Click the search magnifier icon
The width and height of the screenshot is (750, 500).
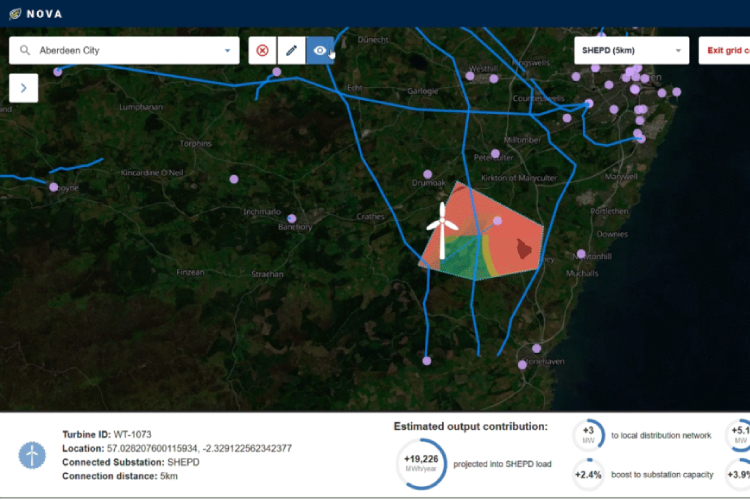(x=25, y=51)
